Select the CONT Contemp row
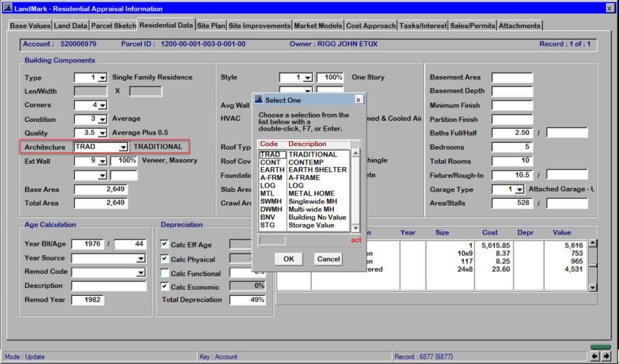This screenshot has height=364, width=619. click(304, 162)
